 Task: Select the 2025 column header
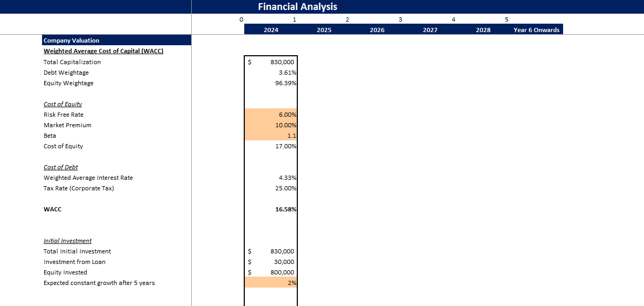(x=324, y=29)
